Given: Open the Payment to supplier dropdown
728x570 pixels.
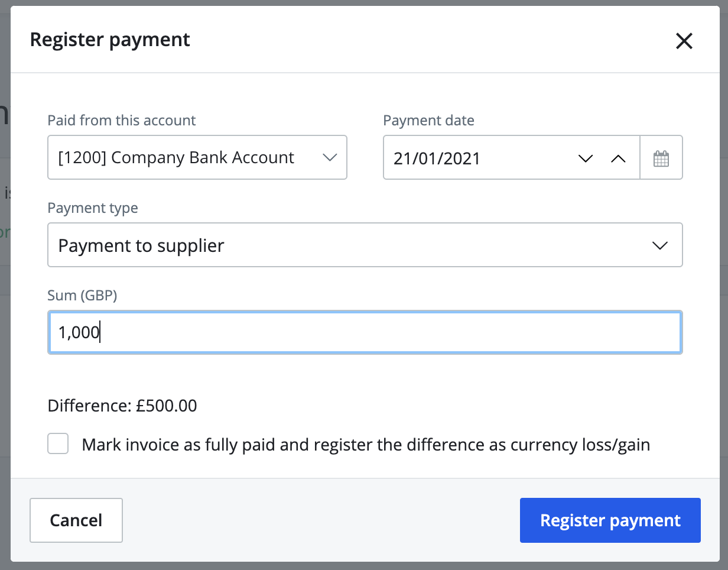Looking at the screenshot, I should tap(365, 245).
